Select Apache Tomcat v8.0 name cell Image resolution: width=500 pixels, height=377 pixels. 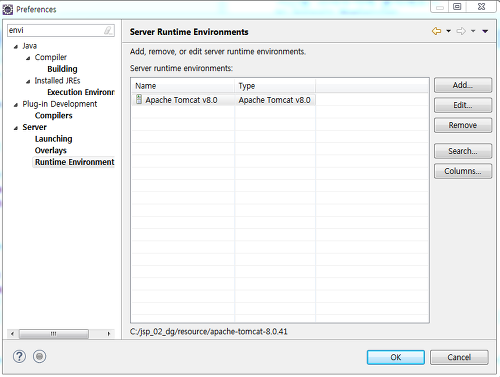click(183, 100)
